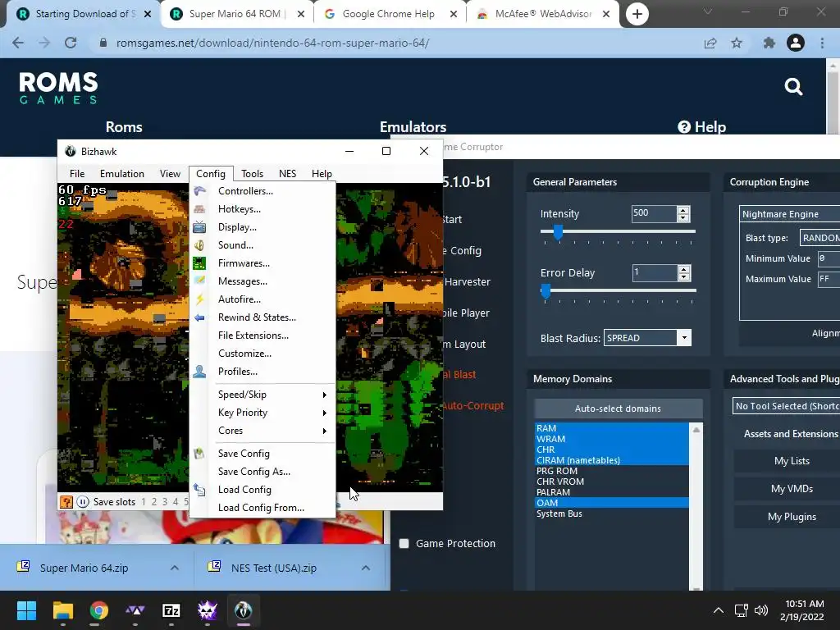Toggle the Game Protection checkbox
Image resolution: width=840 pixels, height=630 pixels.
point(404,544)
